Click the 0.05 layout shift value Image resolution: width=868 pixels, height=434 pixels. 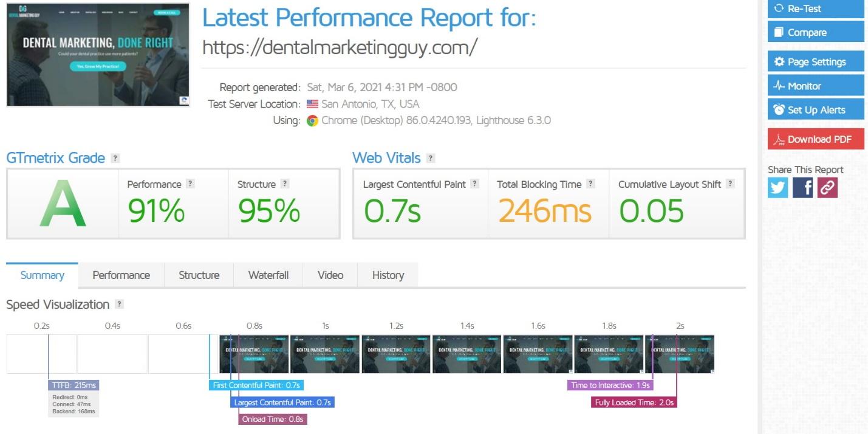click(x=652, y=211)
